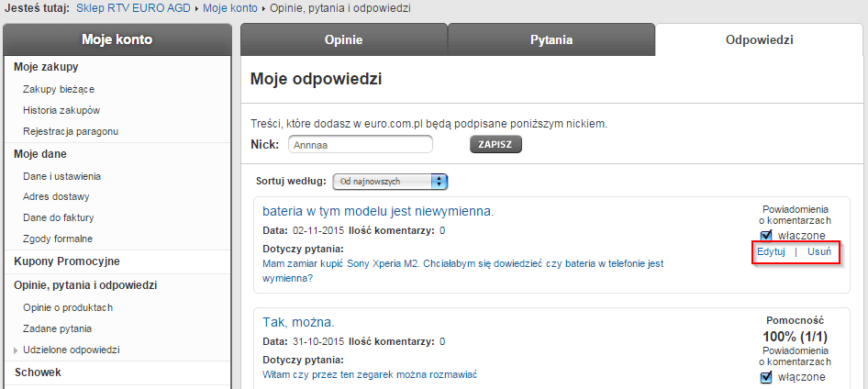868x389 pixels.
Task: Open Zakupy bieżące in sidebar
Action: tap(59, 89)
